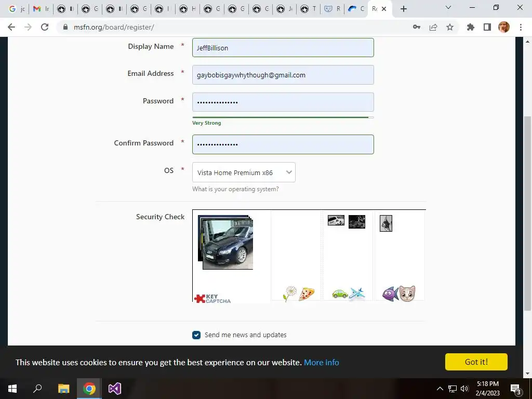Click 'What is your operating system?' hint
Viewport: 532px width, 399px height.
235,189
